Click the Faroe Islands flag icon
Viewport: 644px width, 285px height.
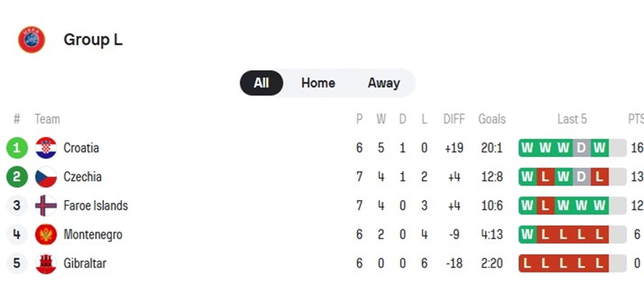pos(46,206)
